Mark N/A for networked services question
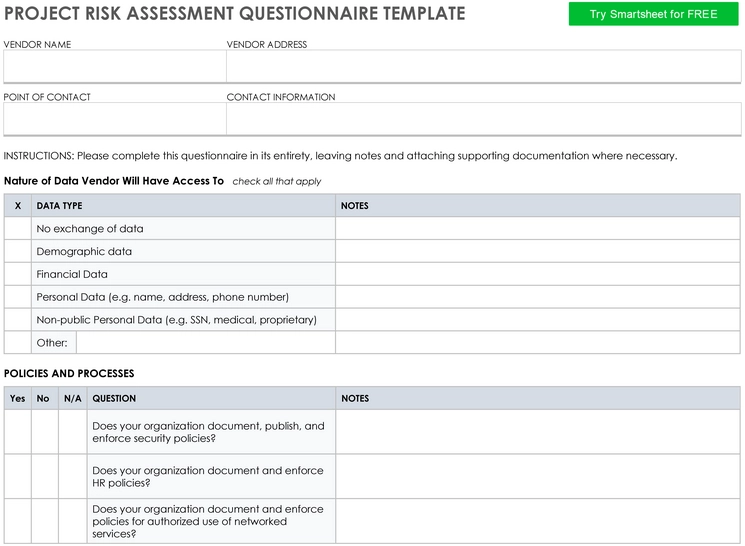Viewport: 745px width, 546px height. tap(73, 521)
